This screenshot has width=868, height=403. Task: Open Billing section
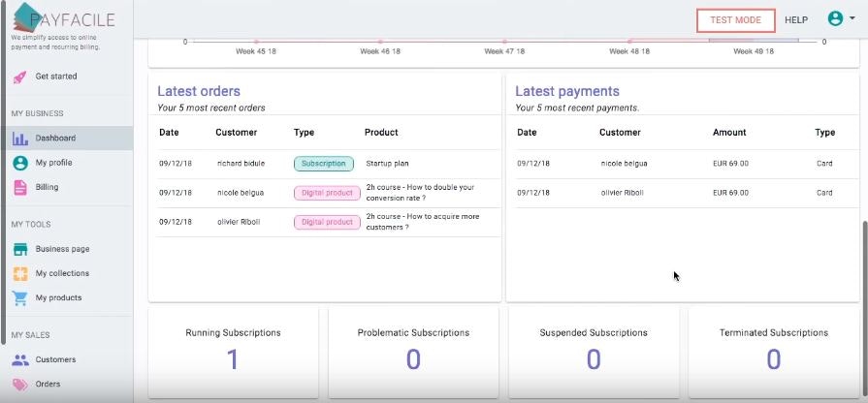tap(48, 187)
